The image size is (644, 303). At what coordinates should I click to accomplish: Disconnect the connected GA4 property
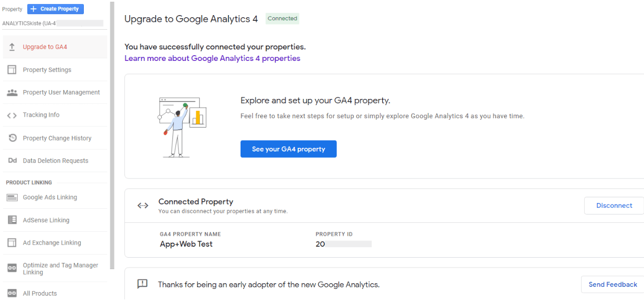coord(614,206)
